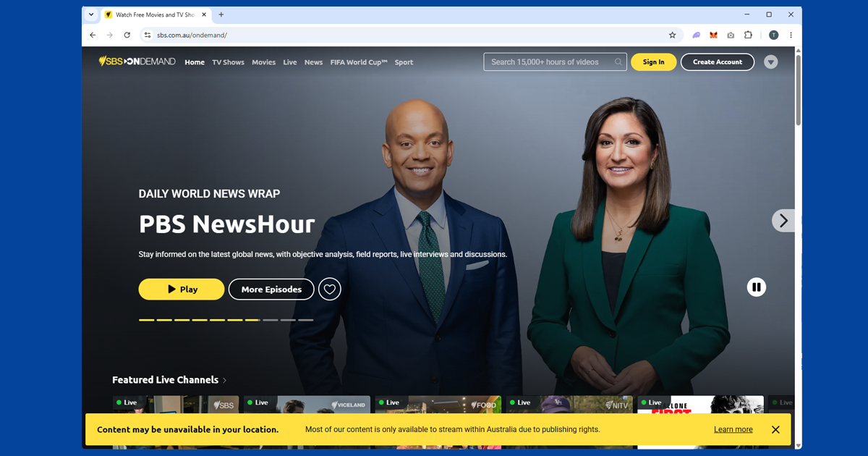Open the tab search dropdown arrow
868x456 pixels.
point(91,14)
